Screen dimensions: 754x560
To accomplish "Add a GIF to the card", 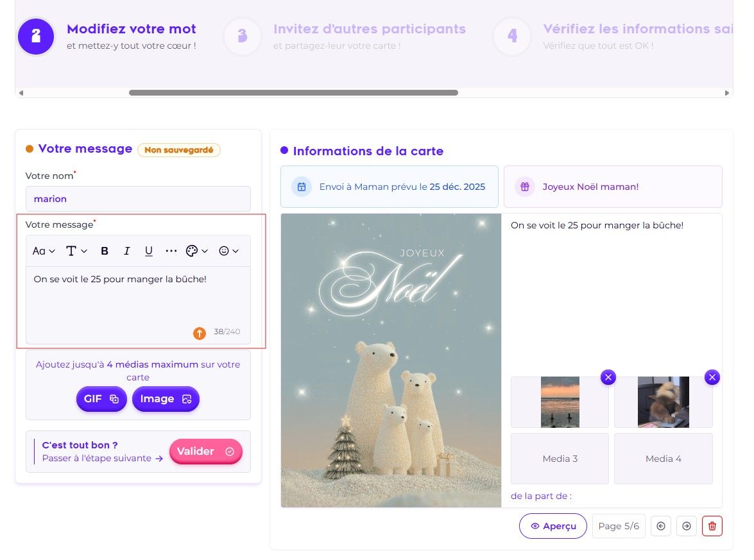I will 101,399.
